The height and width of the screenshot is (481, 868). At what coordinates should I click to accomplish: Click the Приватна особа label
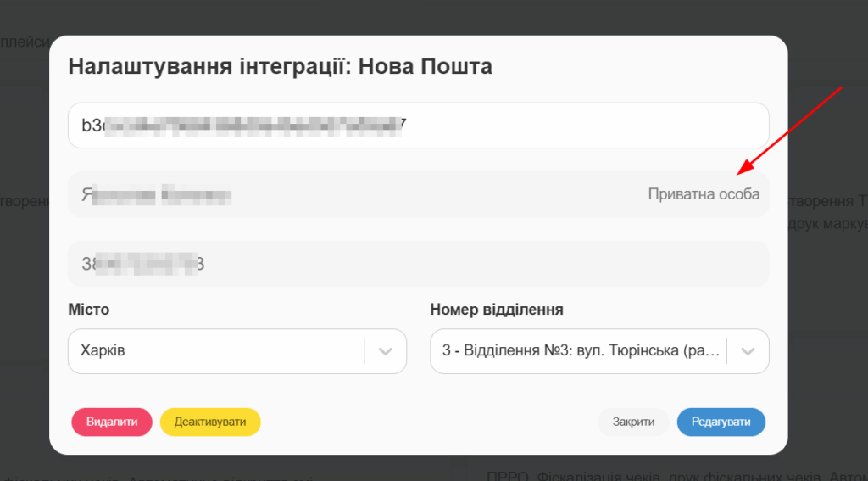point(704,194)
